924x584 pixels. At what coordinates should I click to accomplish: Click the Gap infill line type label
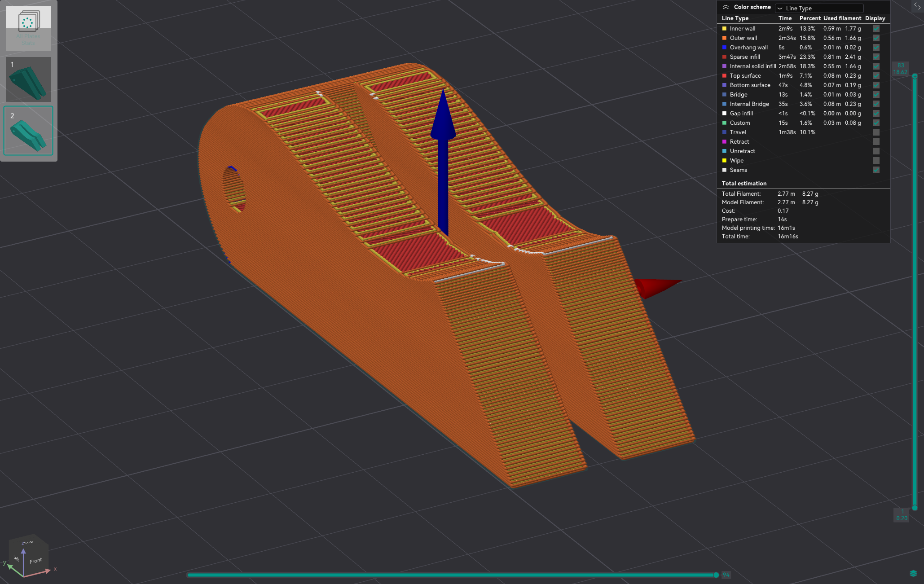[x=741, y=113]
